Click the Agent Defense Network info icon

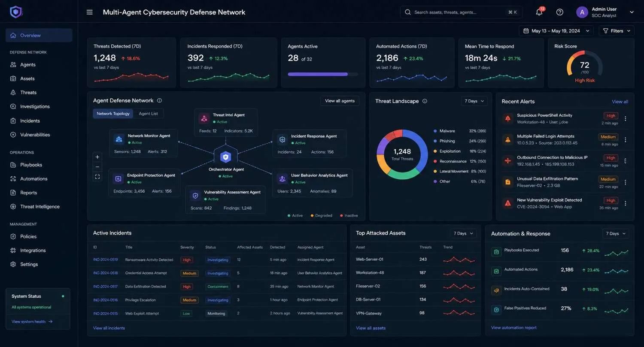point(159,100)
